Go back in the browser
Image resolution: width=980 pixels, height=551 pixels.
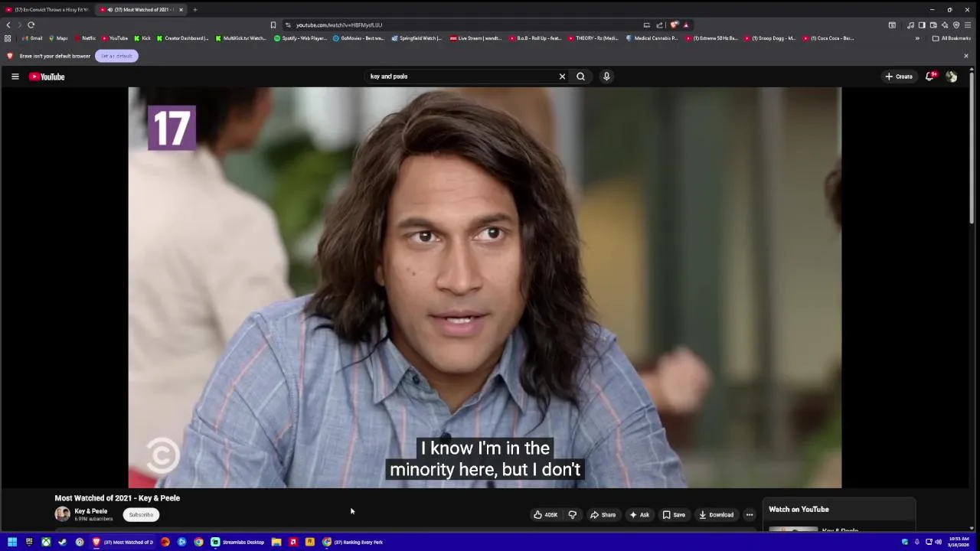tap(8, 24)
